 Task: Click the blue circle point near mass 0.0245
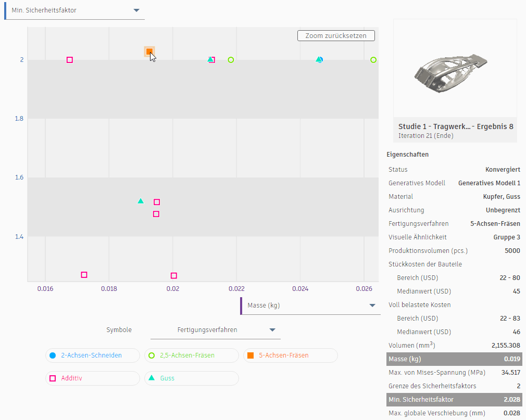[x=320, y=60]
